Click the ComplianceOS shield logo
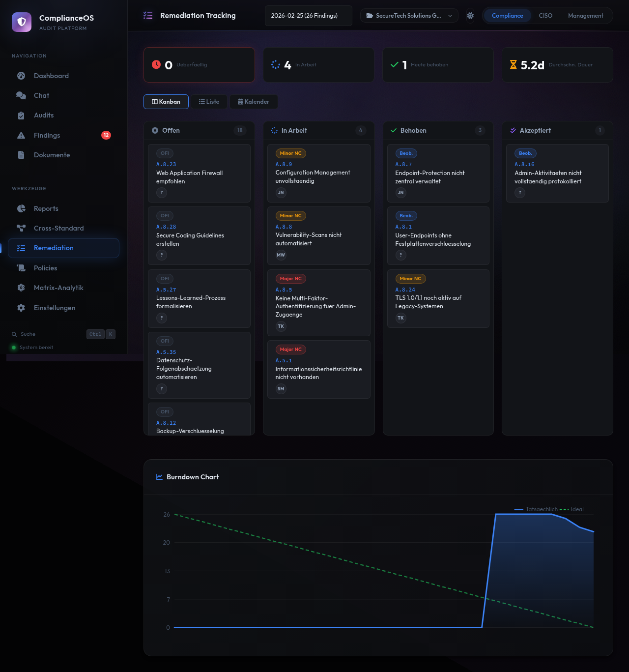 [22, 22]
